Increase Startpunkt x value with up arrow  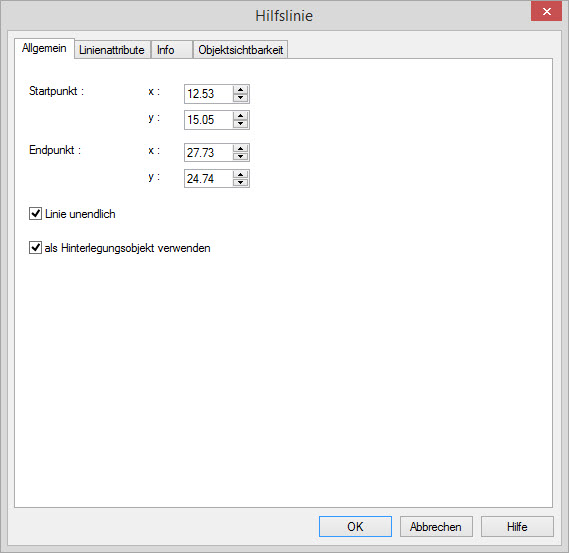(240, 90)
